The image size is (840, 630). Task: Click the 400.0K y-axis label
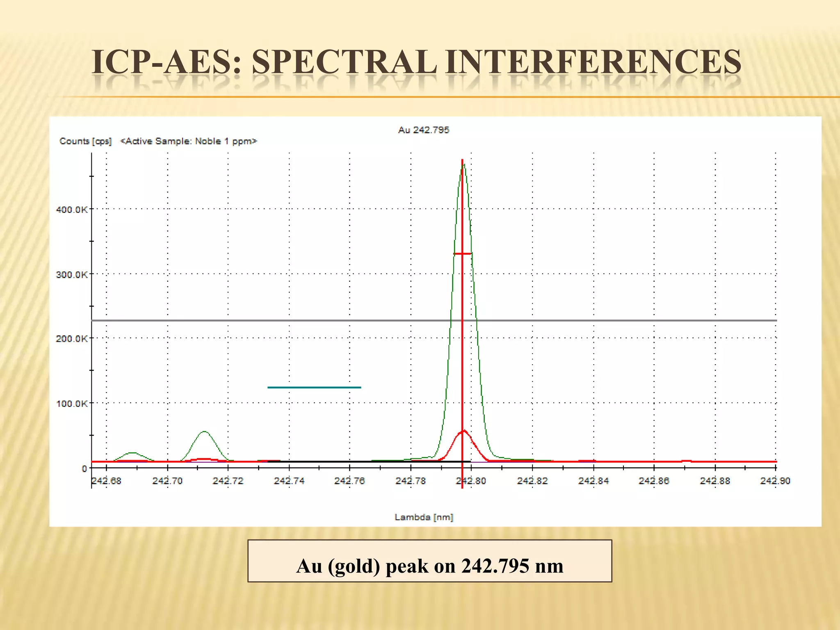click(x=72, y=210)
